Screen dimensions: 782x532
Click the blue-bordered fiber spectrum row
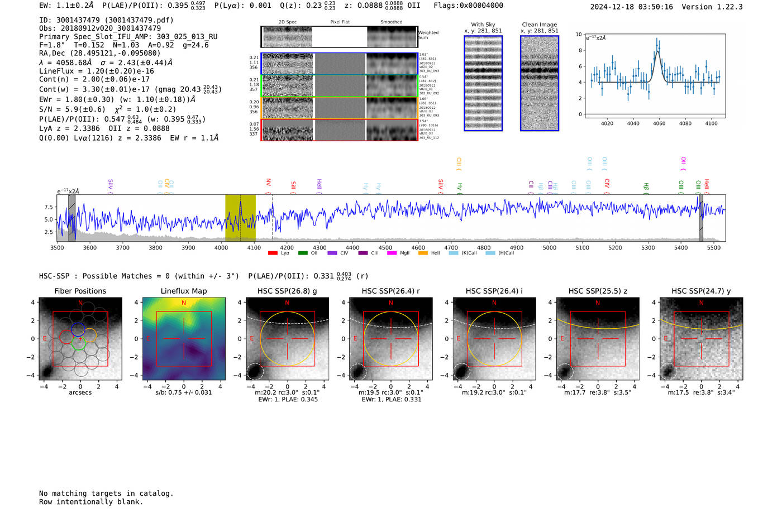(x=339, y=64)
